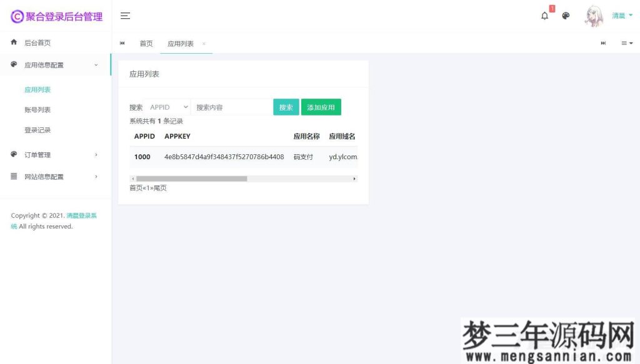Click the theme palette icon in the header
The width and height of the screenshot is (640, 364).
coord(566,15)
